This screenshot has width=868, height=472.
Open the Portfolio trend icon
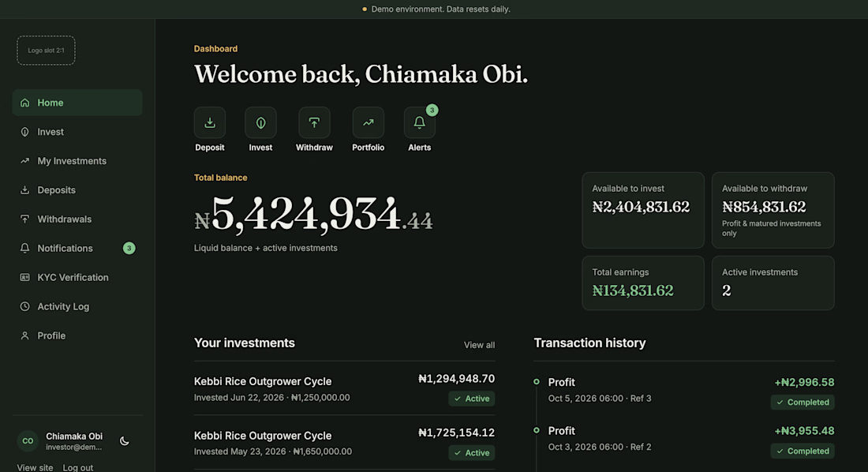point(369,122)
